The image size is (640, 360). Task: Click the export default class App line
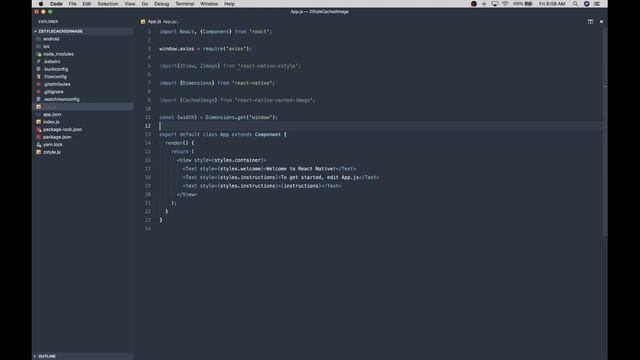pyautogui.click(x=223, y=134)
